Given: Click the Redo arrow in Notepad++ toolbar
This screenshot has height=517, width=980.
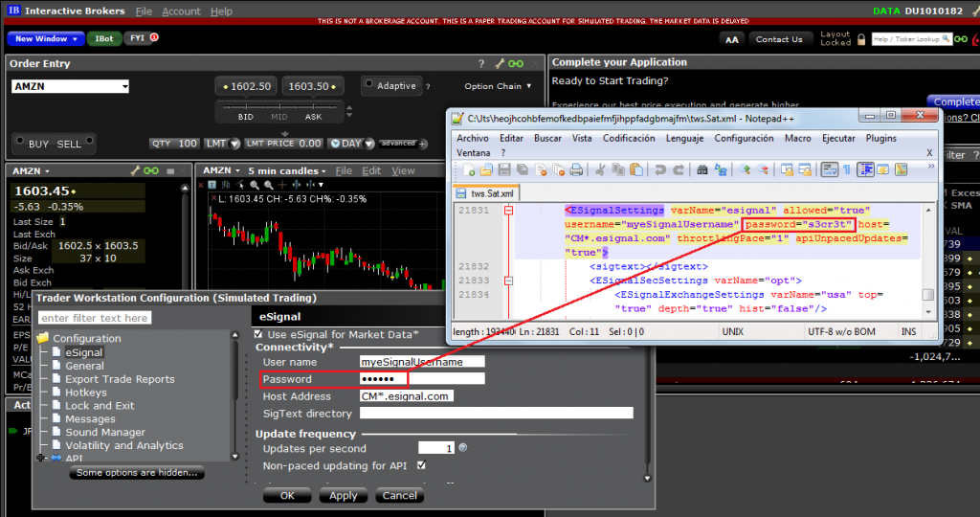Looking at the screenshot, I should (679, 169).
